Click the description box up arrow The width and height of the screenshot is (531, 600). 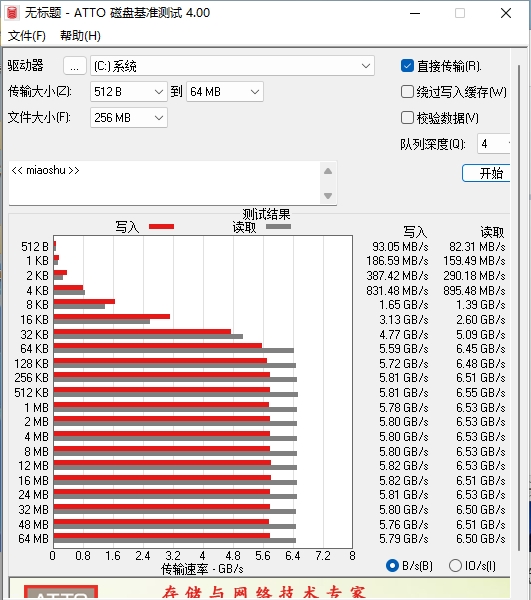(x=328, y=171)
